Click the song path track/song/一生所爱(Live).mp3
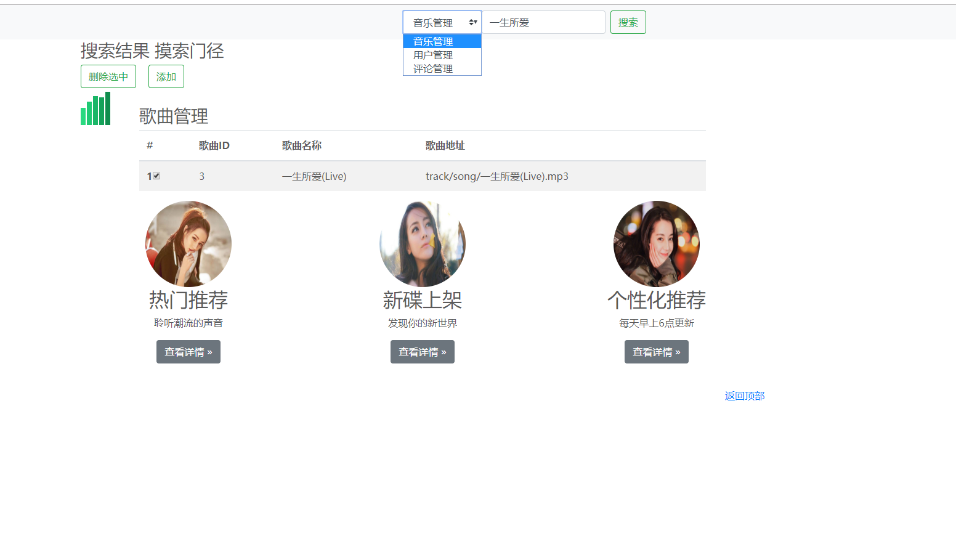The height and width of the screenshot is (560, 956). (497, 176)
